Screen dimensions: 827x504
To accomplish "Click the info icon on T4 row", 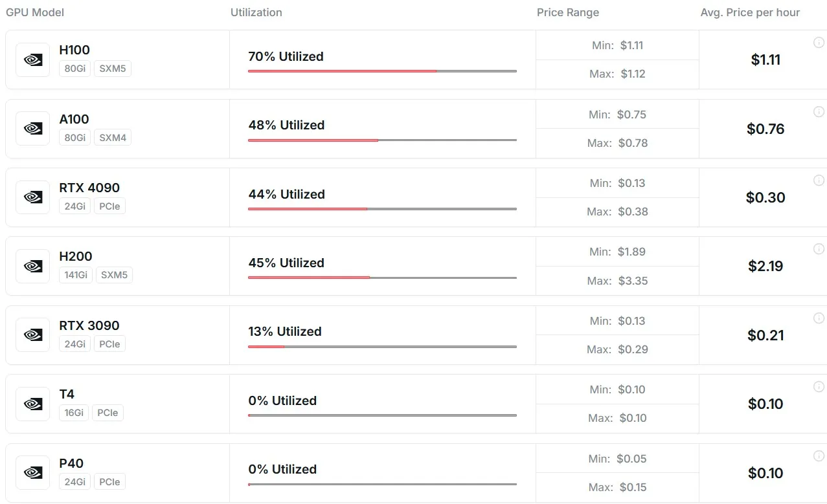I will (819, 386).
